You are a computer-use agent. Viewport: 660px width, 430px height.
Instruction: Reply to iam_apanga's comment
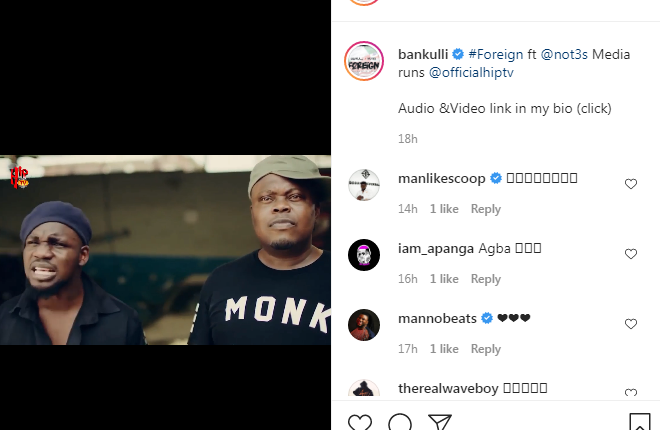click(x=485, y=279)
